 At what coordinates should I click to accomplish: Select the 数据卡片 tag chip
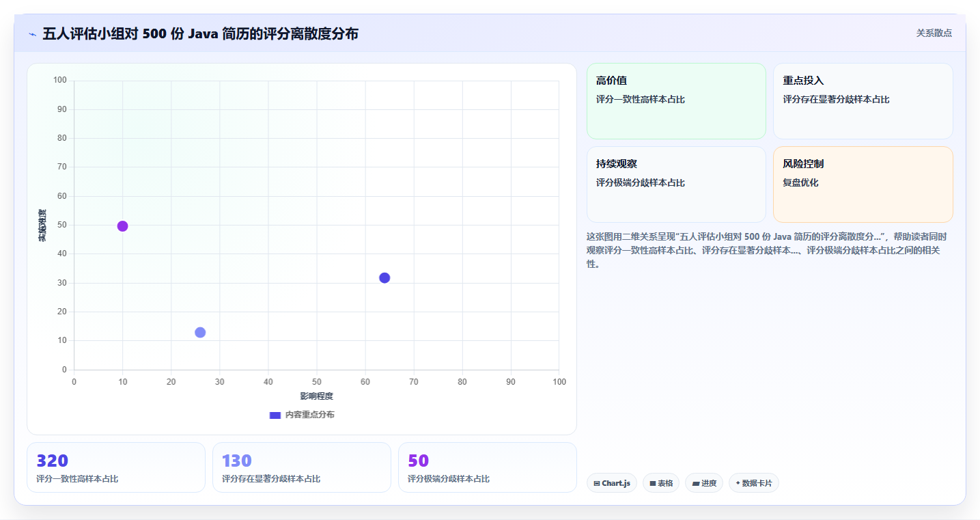tap(754, 483)
